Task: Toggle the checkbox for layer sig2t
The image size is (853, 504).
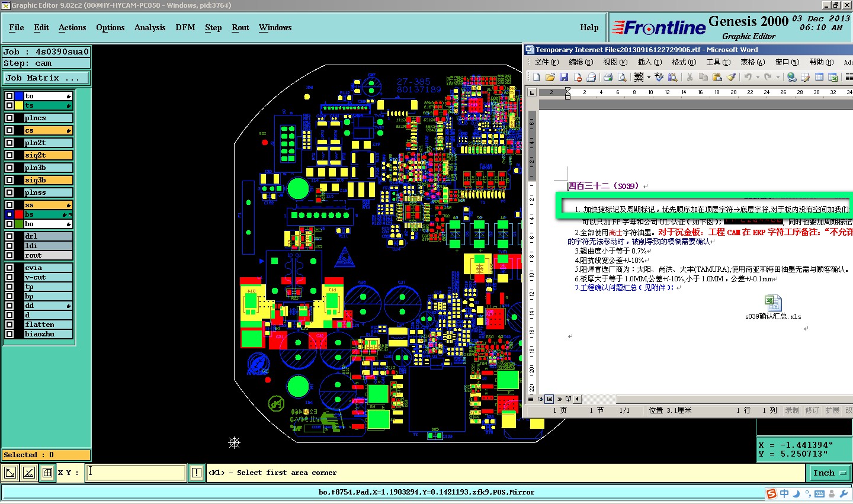Action: (9, 155)
